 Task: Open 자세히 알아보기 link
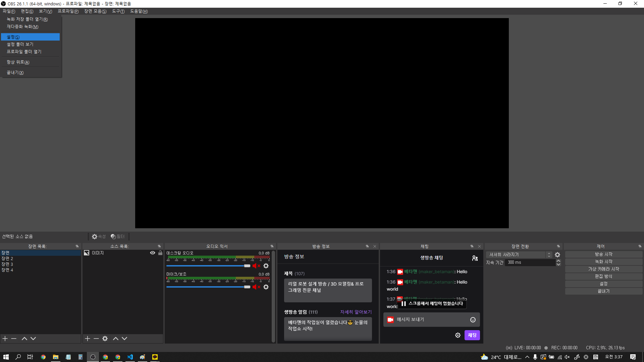356,312
